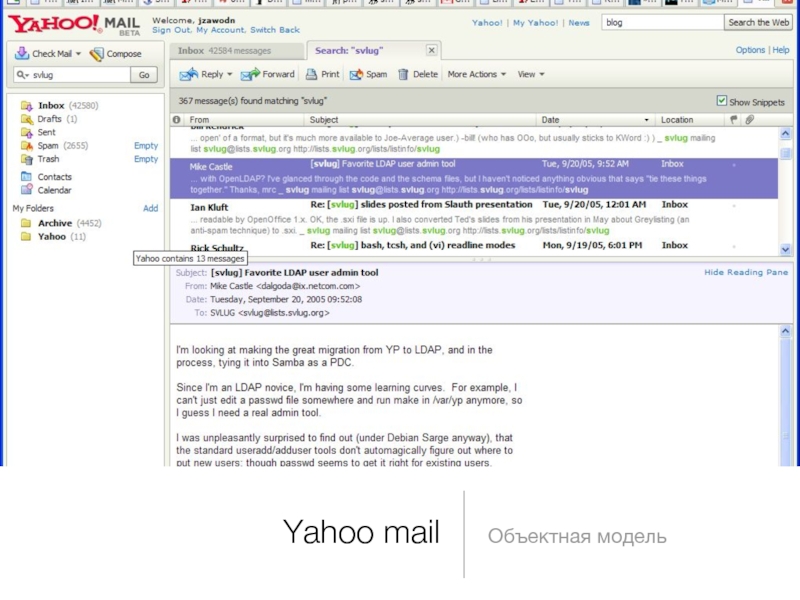This screenshot has width=800, height=600.
Task: Click reading pane scroll up arrow
Action: coord(786,331)
